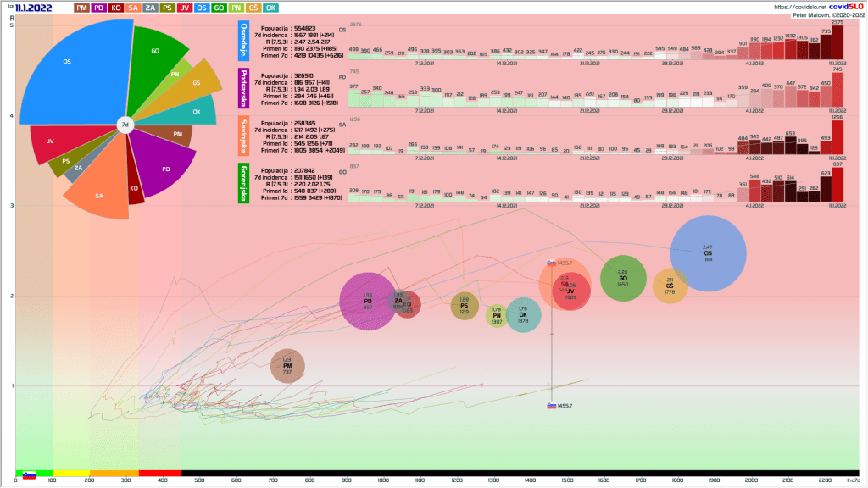Select the Podravska region tab label

click(x=245, y=90)
